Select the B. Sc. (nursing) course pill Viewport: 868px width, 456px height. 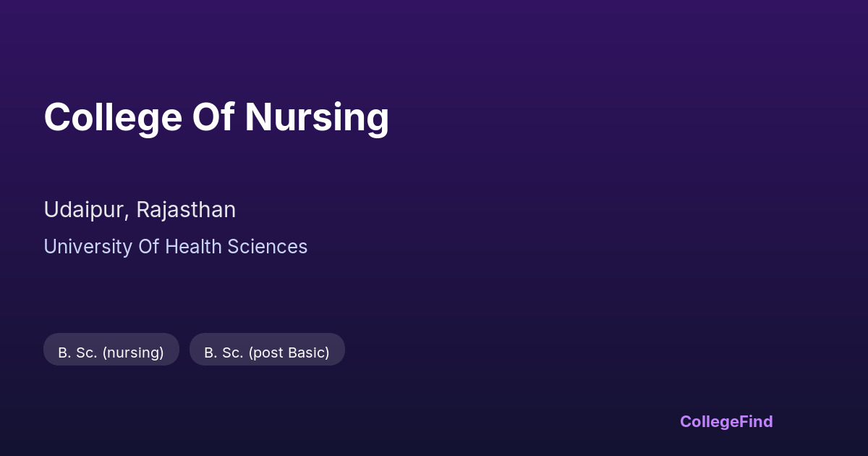click(x=111, y=352)
